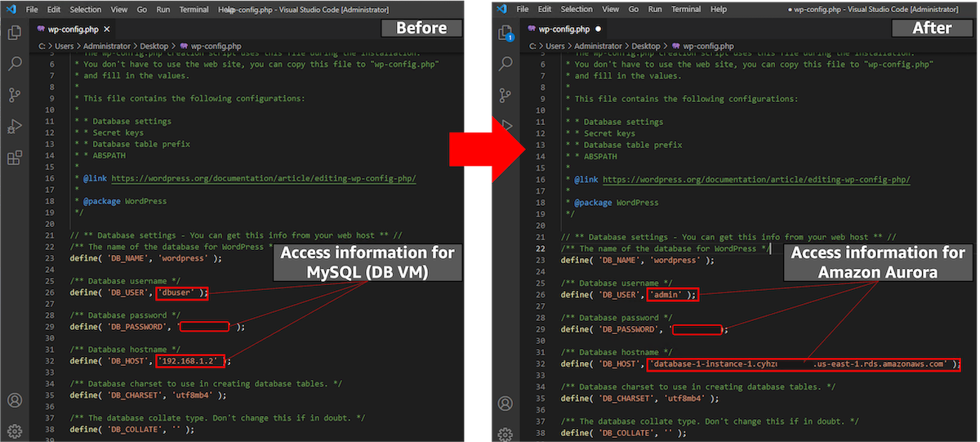980x442 pixels.
Task: Click 'utf8mb4' charset value in right window
Action: [x=684, y=398]
